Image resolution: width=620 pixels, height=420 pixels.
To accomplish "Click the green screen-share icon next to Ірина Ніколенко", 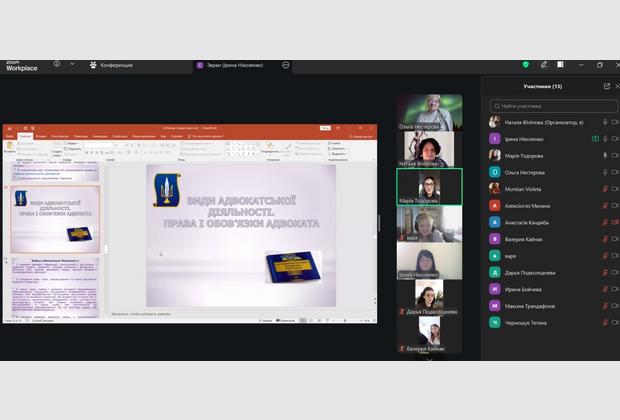I will click(595, 139).
